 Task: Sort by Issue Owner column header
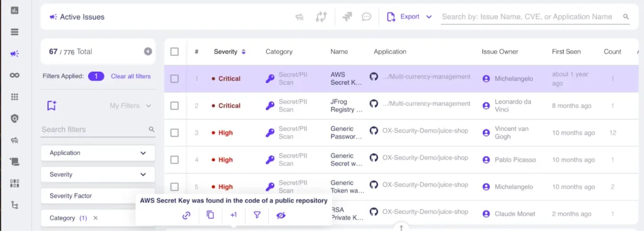click(500, 52)
